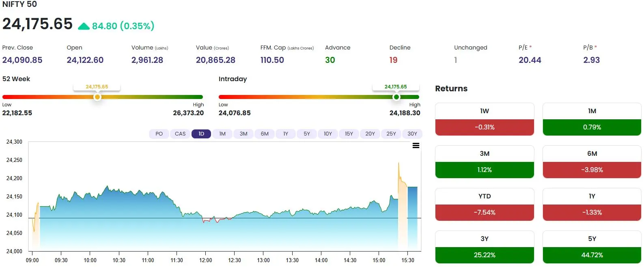Open the 6M returns card
The height and width of the screenshot is (267, 644).
(x=592, y=162)
